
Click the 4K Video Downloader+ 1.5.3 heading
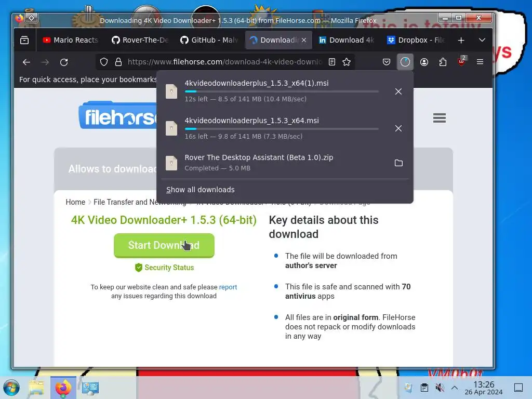164,220
